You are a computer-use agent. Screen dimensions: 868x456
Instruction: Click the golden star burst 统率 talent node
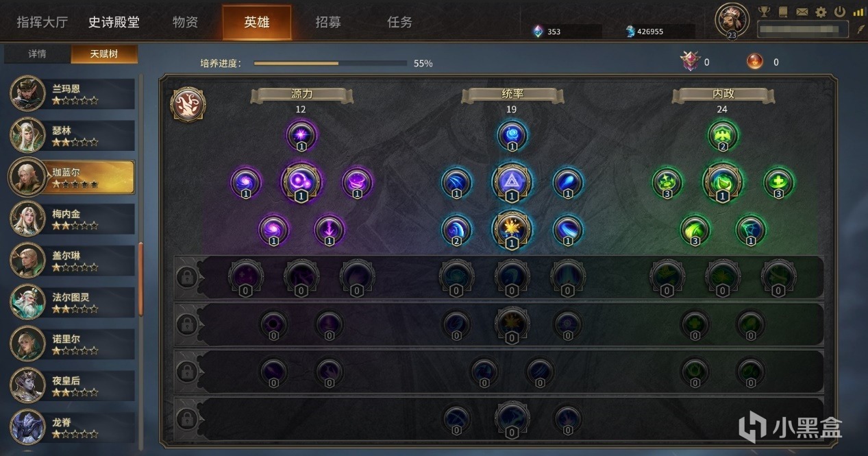[x=512, y=228]
